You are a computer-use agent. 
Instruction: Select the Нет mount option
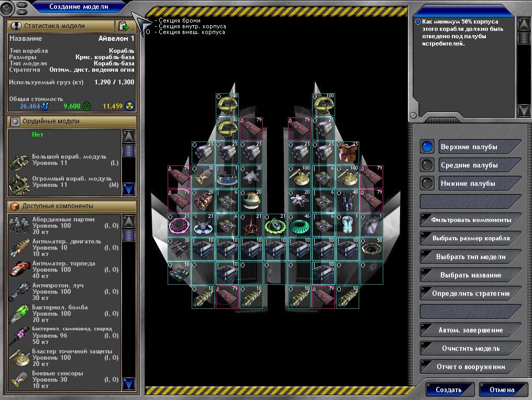click(37, 135)
